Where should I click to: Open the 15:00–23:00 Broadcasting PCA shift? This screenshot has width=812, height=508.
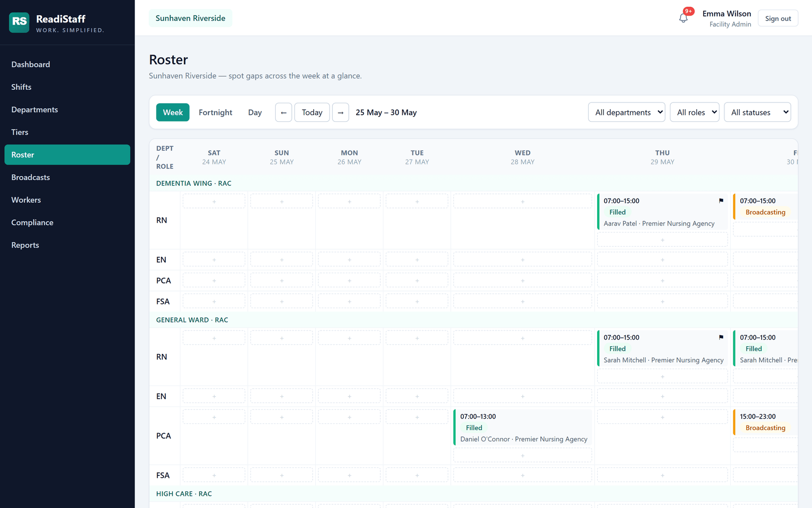click(765, 422)
